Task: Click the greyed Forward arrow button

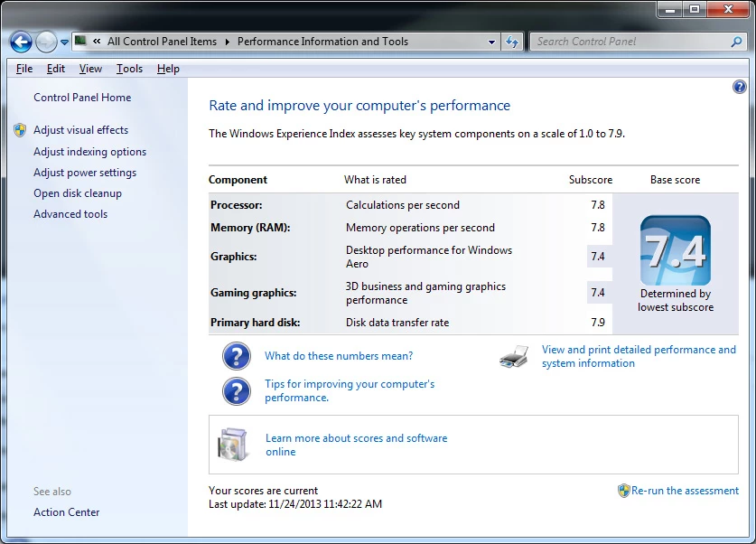Action: tap(46, 42)
